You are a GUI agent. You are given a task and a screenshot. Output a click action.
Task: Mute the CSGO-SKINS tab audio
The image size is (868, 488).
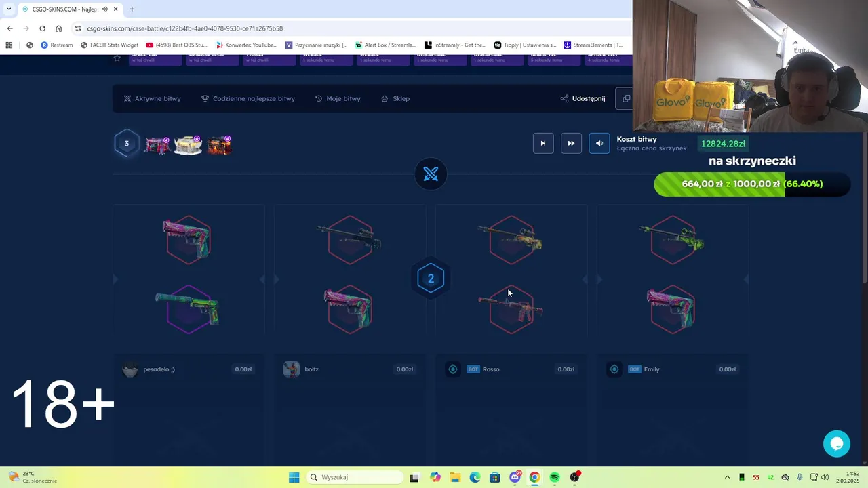point(104,9)
